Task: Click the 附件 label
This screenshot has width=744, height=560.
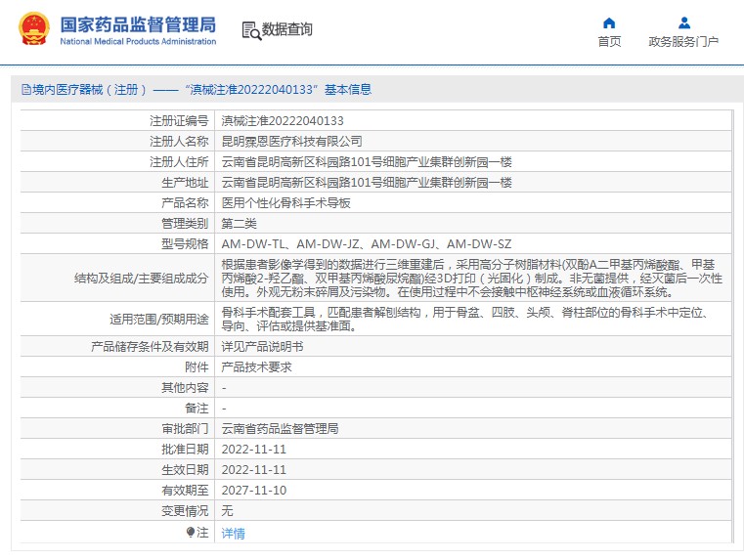Action: 197,367
